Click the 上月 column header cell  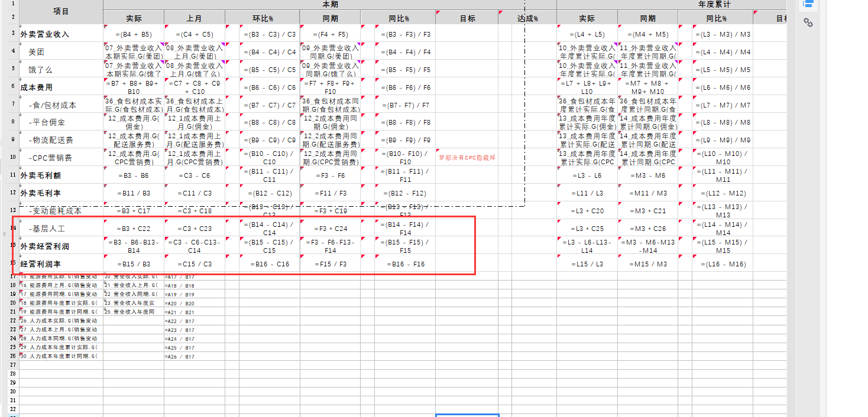[195, 18]
